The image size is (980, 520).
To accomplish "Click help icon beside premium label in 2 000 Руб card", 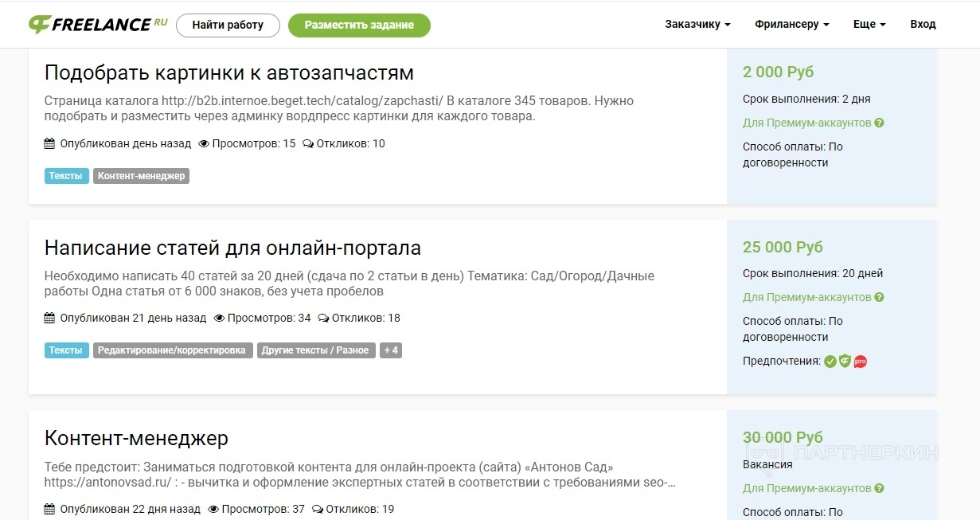I will pyautogui.click(x=879, y=123).
